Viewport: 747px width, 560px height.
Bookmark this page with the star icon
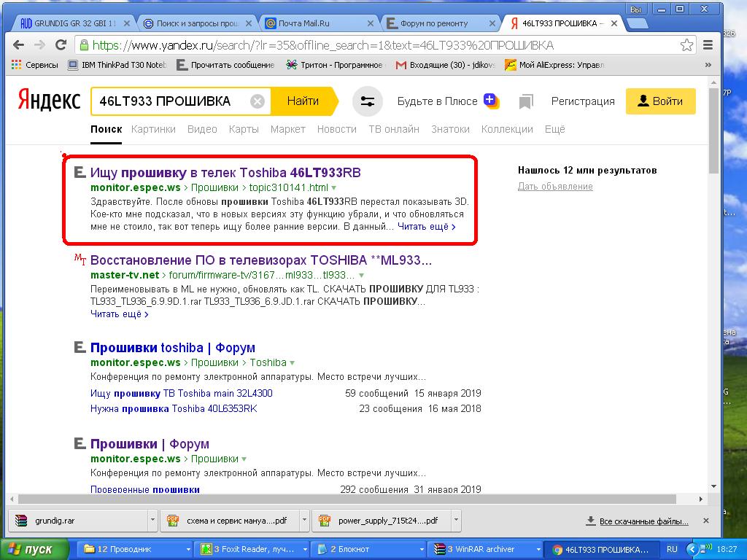(x=686, y=45)
